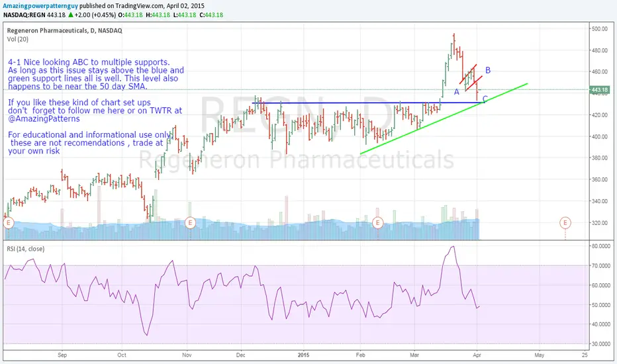This screenshot has height=364, width=617.
Task: Click the 420.00 price axis label
Action: [599, 115]
